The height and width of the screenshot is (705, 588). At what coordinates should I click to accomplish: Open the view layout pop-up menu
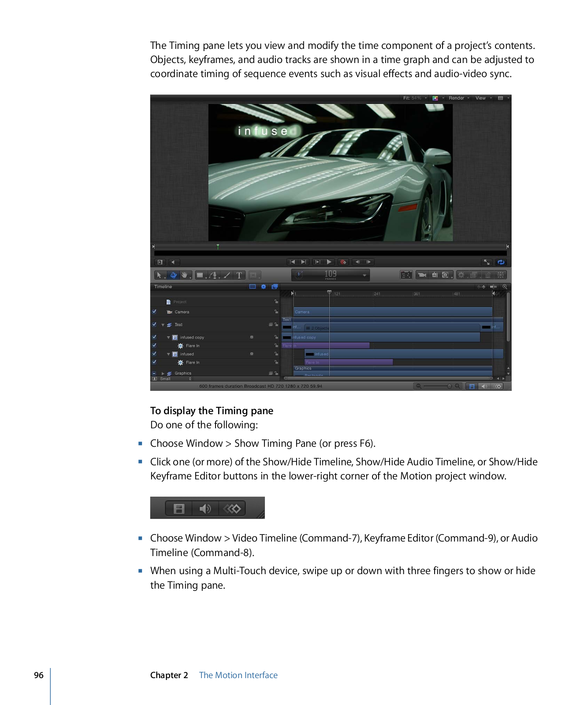tap(503, 98)
